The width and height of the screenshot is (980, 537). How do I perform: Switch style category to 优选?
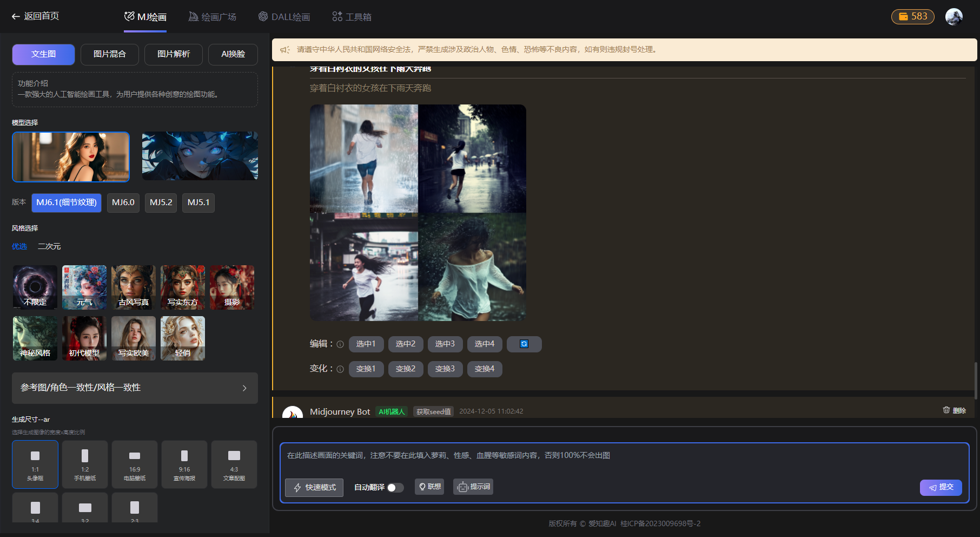click(19, 246)
